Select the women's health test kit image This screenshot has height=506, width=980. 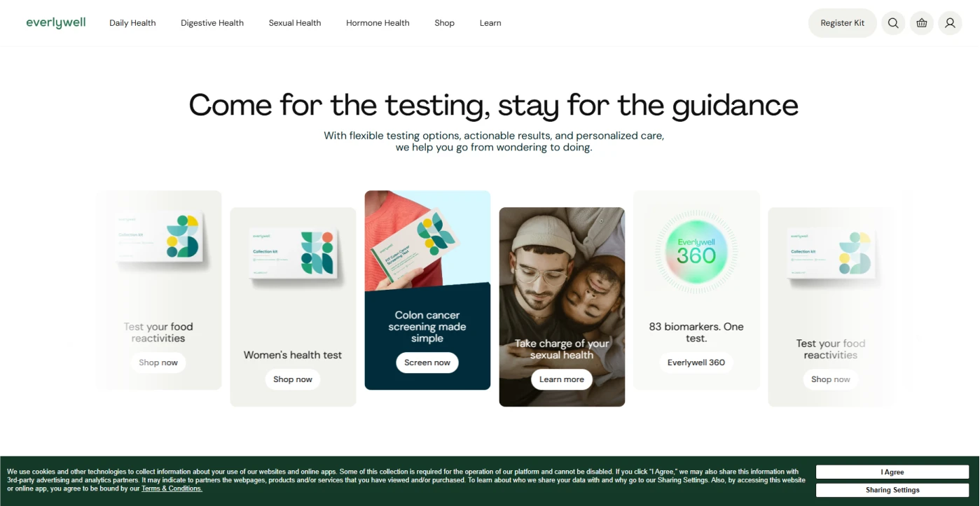point(294,257)
